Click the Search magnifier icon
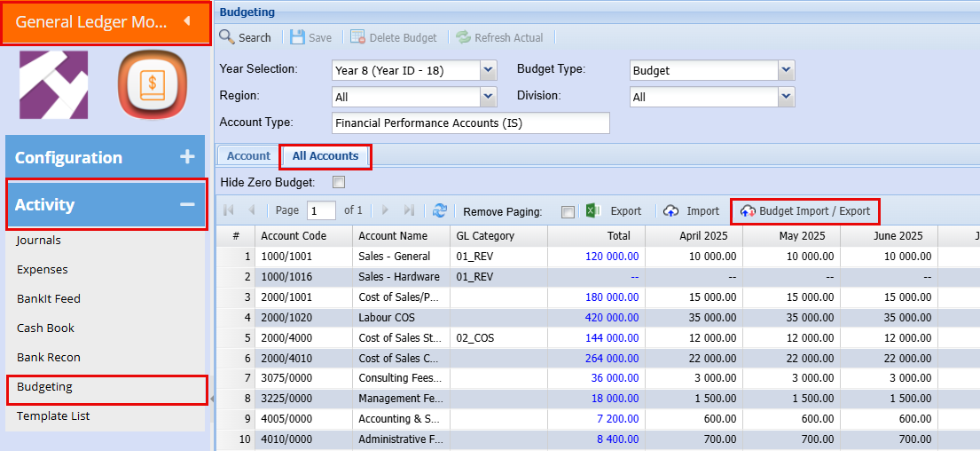Image resolution: width=980 pixels, height=451 pixels. point(227,37)
